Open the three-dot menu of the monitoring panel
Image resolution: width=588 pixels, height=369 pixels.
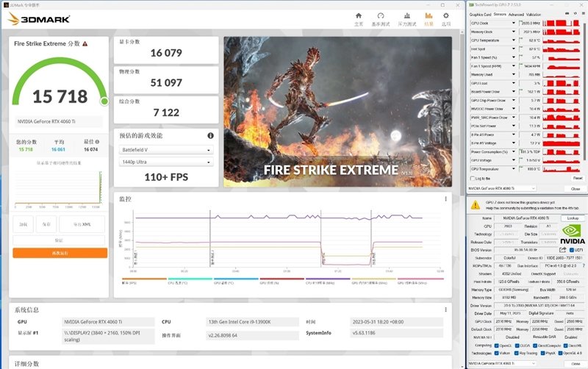445,199
